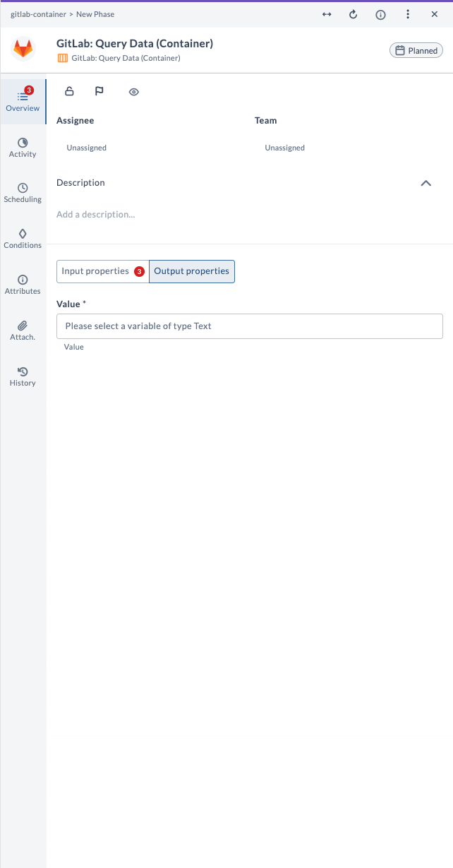
Task: Click the GitLab fox logo icon
Action: 23,49
